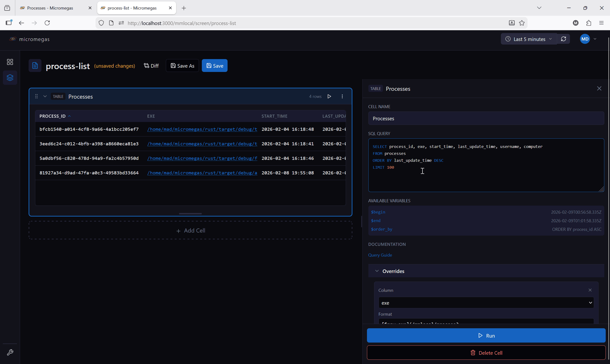The image size is (610, 364).
Task: Focus the Cell Name input field
Action: click(486, 118)
